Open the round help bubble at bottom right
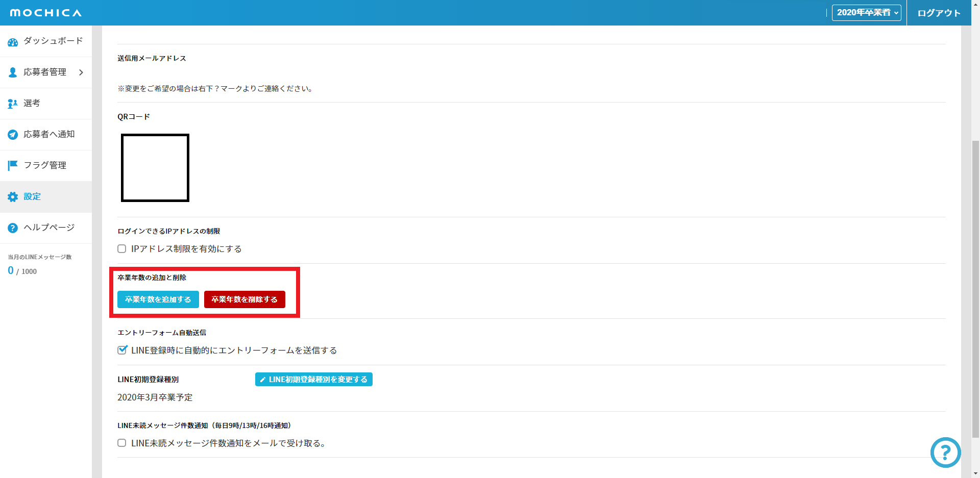This screenshot has height=478, width=980. (x=945, y=452)
